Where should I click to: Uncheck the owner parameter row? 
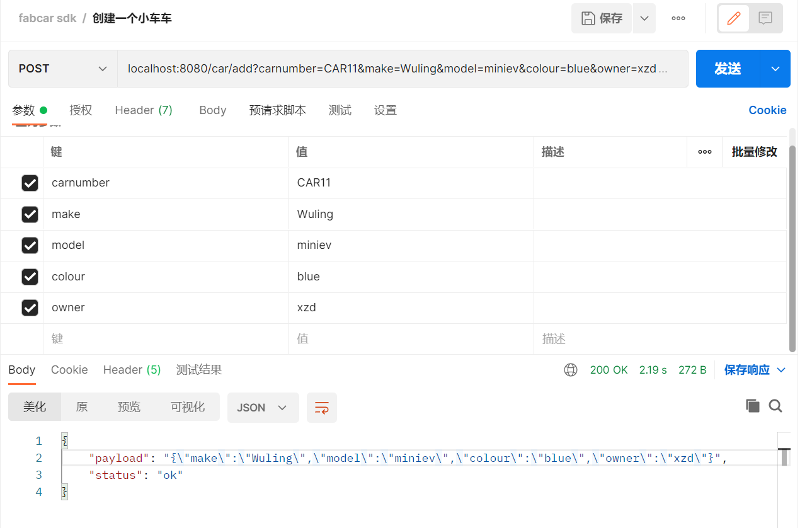(x=30, y=307)
